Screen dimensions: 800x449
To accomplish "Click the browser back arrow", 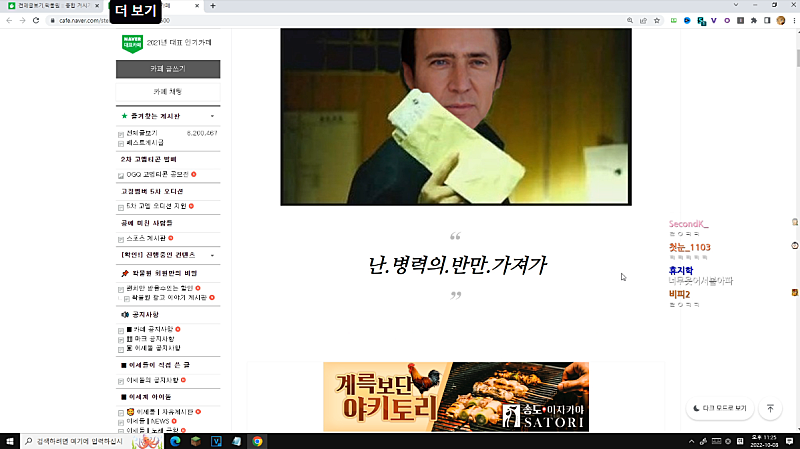I will pos(9,20).
